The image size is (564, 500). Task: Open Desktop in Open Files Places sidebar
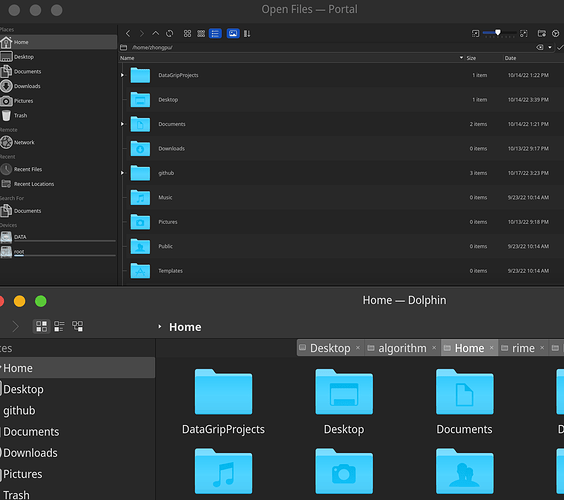[58, 57]
